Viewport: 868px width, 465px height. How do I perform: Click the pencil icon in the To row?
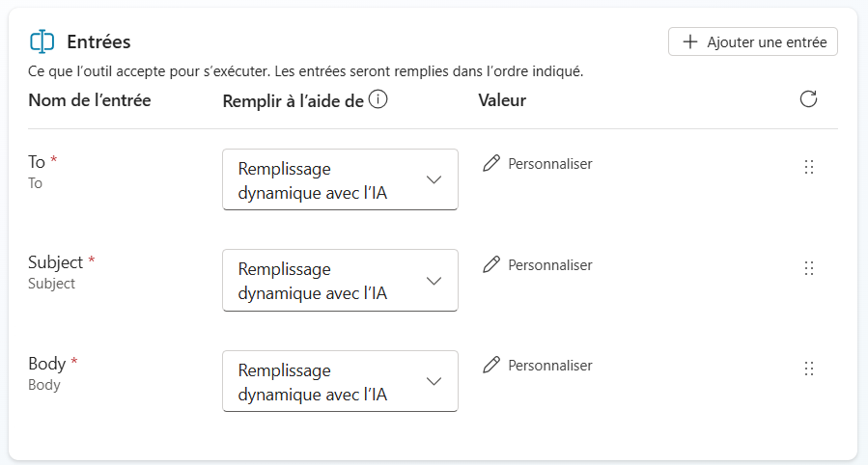pyautogui.click(x=491, y=164)
